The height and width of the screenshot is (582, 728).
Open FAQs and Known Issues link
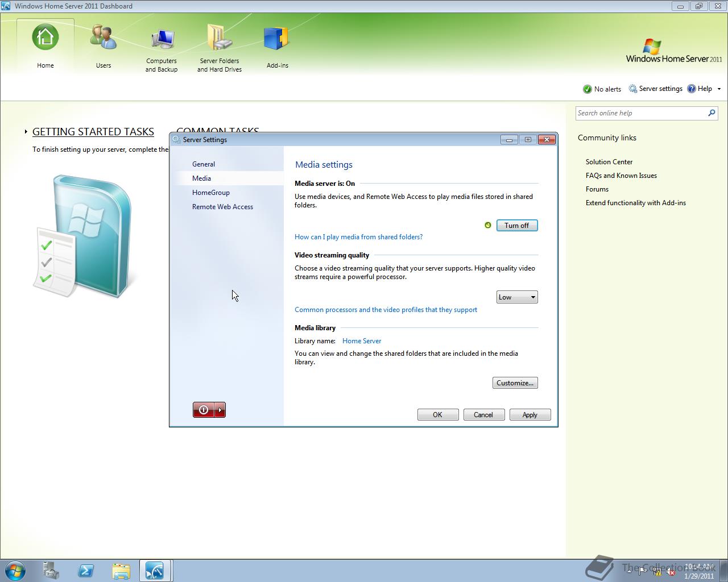pyautogui.click(x=621, y=176)
